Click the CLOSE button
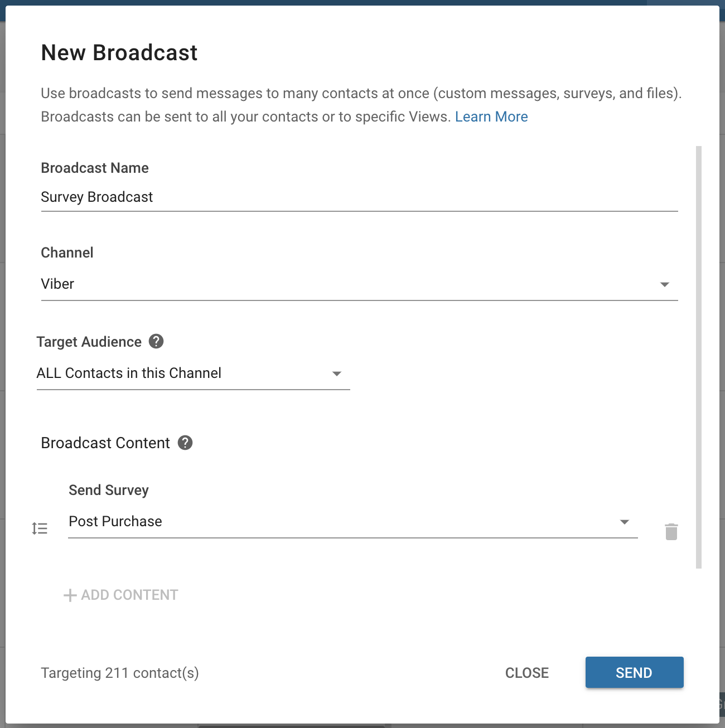The height and width of the screenshot is (728, 725). (527, 673)
